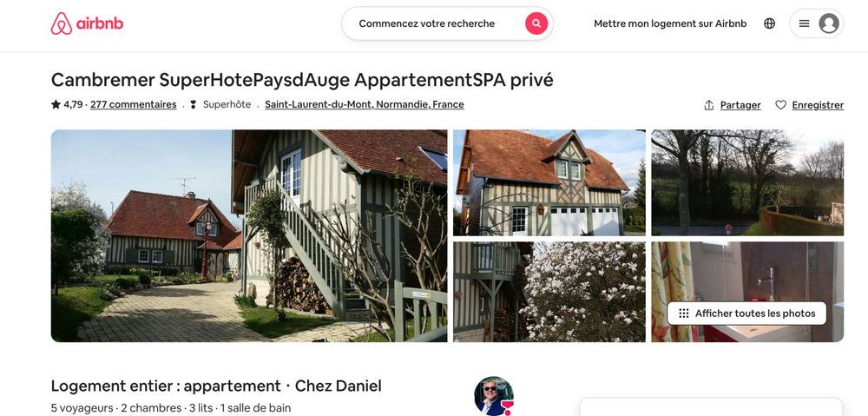
Task: Click the user profile avatar icon
Action: [829, 23]
